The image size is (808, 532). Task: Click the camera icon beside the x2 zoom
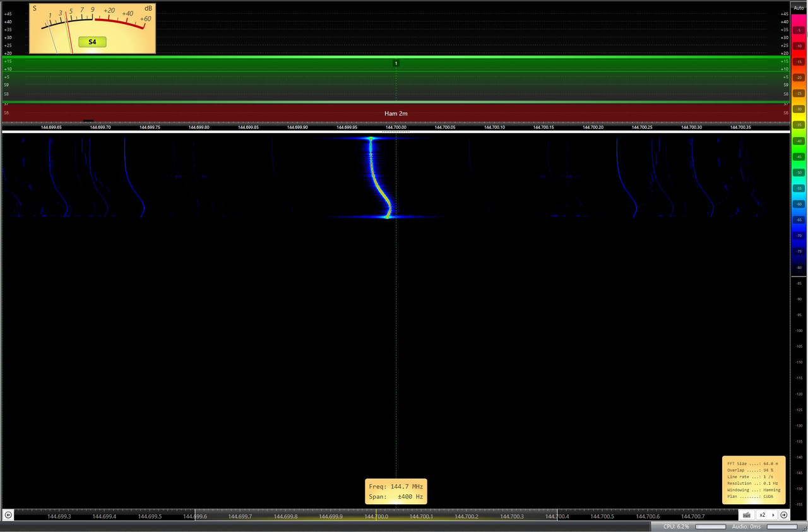[x=747, y=515]
